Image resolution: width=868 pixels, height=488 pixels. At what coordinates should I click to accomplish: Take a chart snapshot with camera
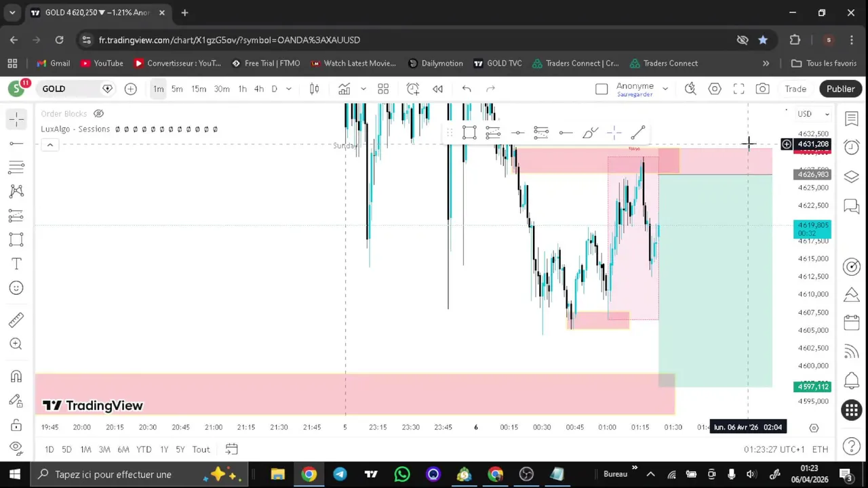point(763,89)
